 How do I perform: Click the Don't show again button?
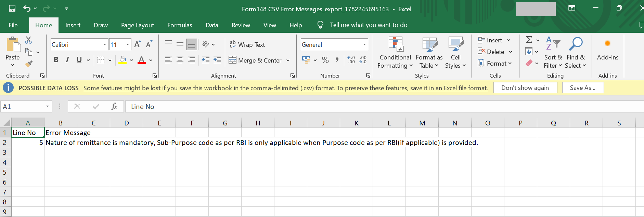[x=525, y=88]
